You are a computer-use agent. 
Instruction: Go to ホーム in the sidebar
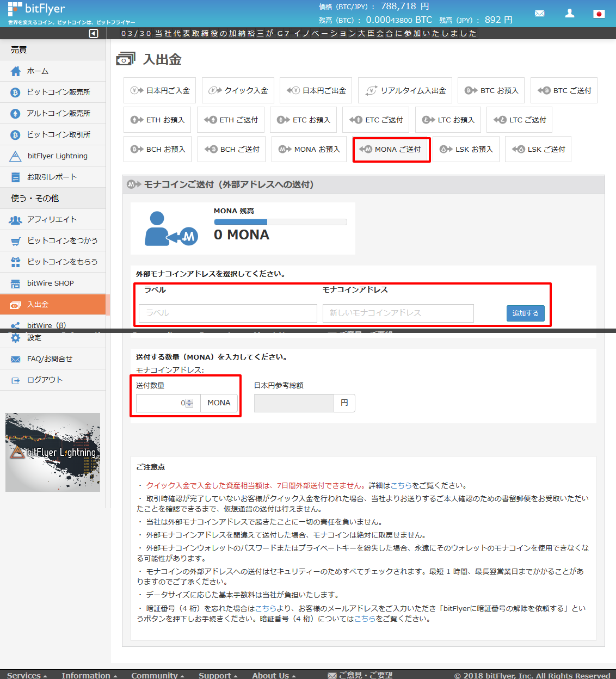click(53, 71)
